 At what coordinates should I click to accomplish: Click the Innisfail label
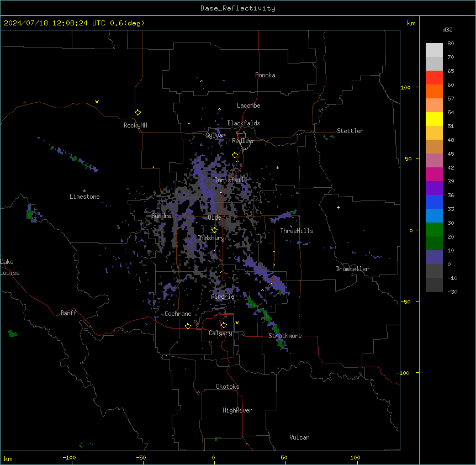click(229, 180)
